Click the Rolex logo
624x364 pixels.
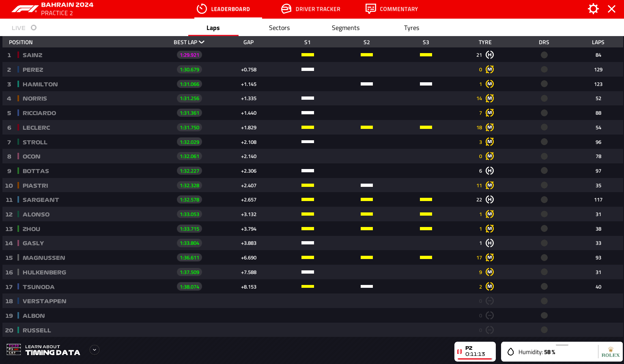611,352
